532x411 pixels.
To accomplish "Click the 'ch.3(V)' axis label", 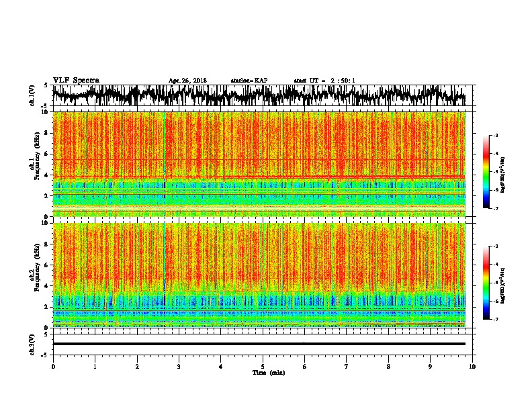I will pos(32,345).
